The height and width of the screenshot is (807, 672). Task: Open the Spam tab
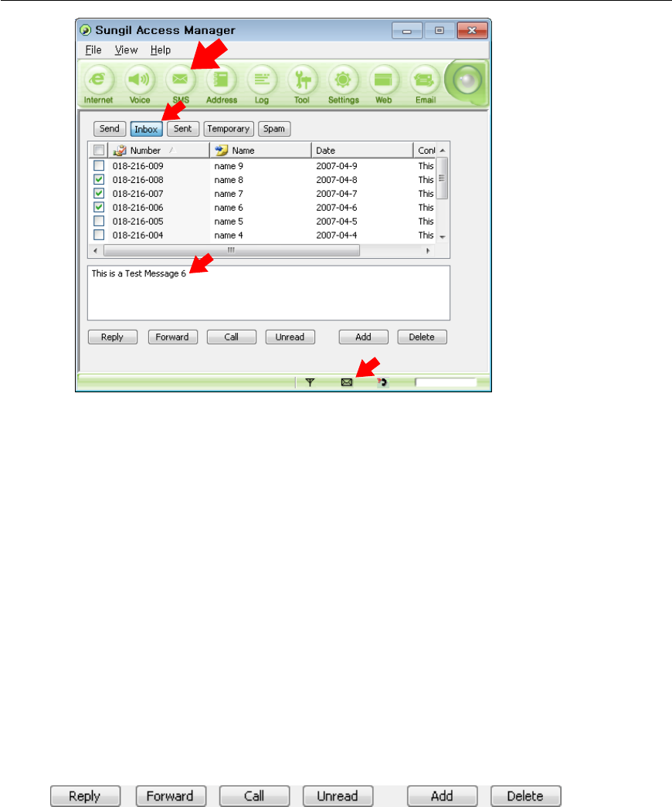coord(274,129)
